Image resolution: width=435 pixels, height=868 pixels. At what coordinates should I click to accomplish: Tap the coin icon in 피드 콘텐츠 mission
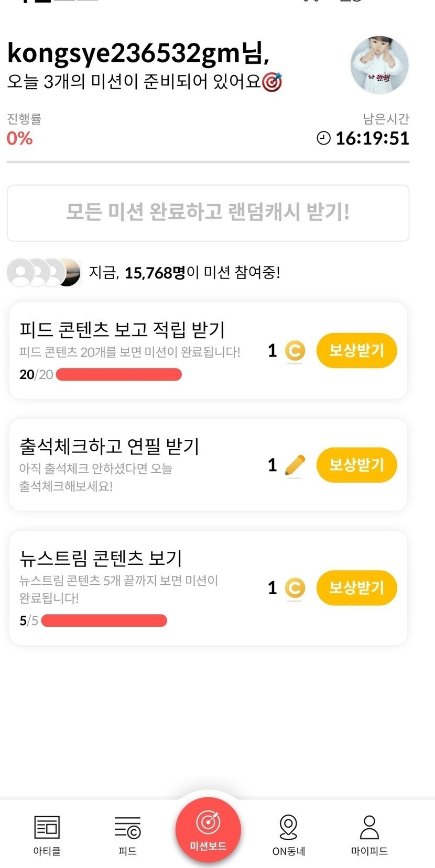click(295, 351)
